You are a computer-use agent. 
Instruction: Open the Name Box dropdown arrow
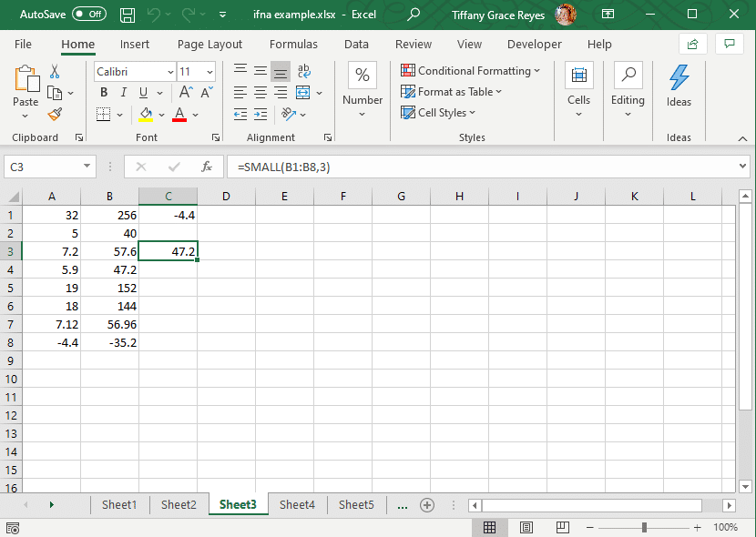click(x=87, y=167)
